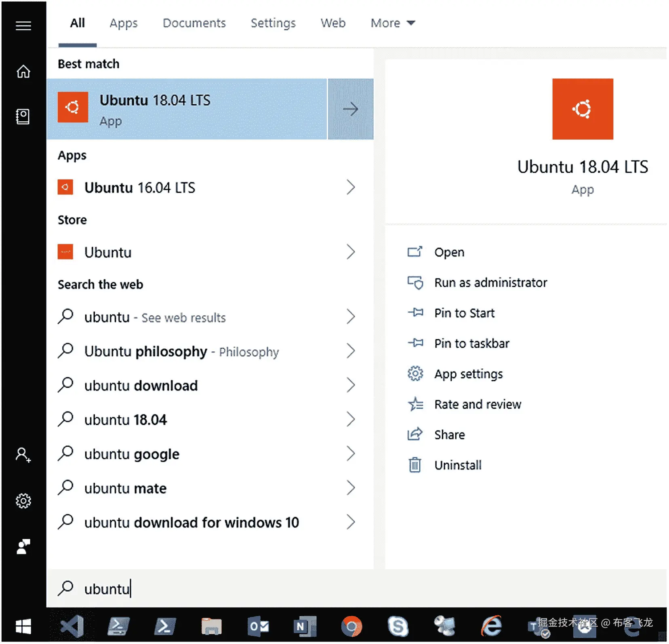The width and height of the screenshot is (669, 644).
Task: Launch Visual Studio Code from taskbar
Action: (x=72, y=626)
